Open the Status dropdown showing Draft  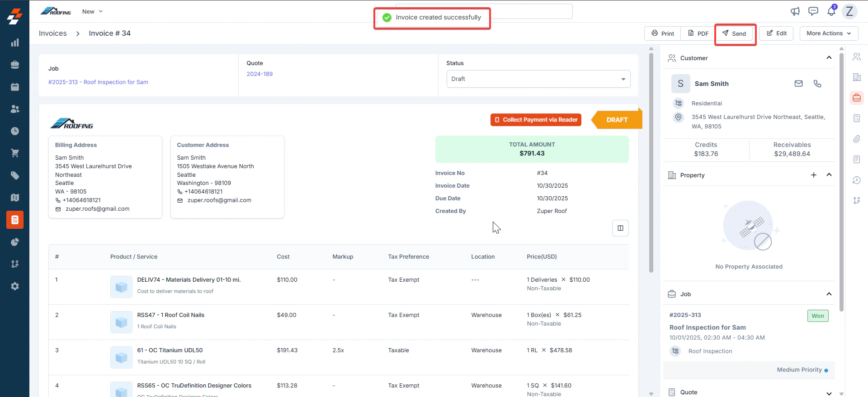click(538, 79)
